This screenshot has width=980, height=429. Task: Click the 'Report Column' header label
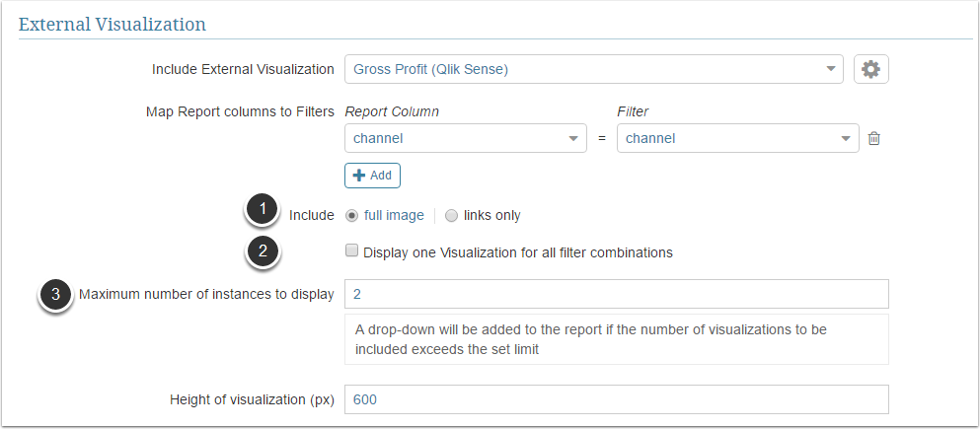coord(392,111)
